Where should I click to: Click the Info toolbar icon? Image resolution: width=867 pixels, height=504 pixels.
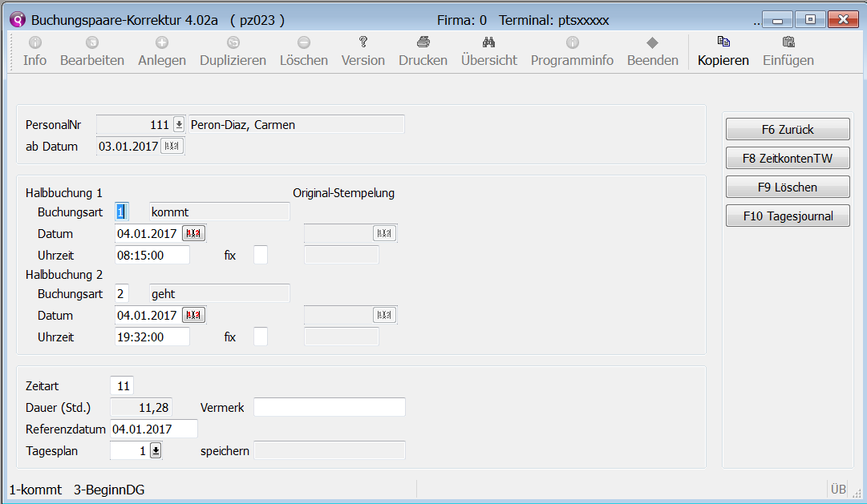pyautogui.click(x=34, y=42)
